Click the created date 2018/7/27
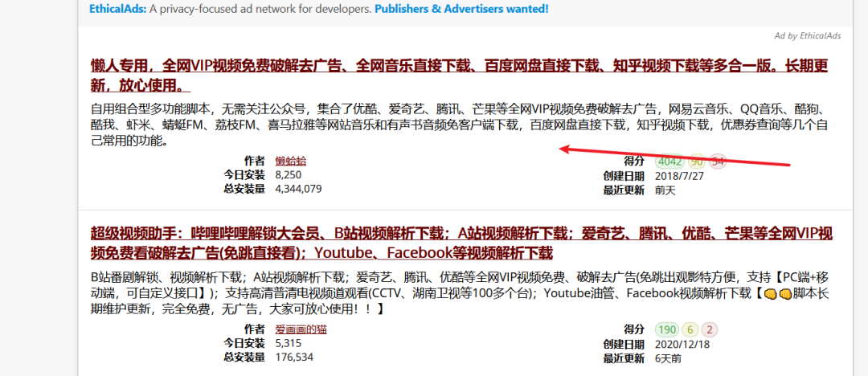This screenshot has width=868, height=376. tap(679, 176)
